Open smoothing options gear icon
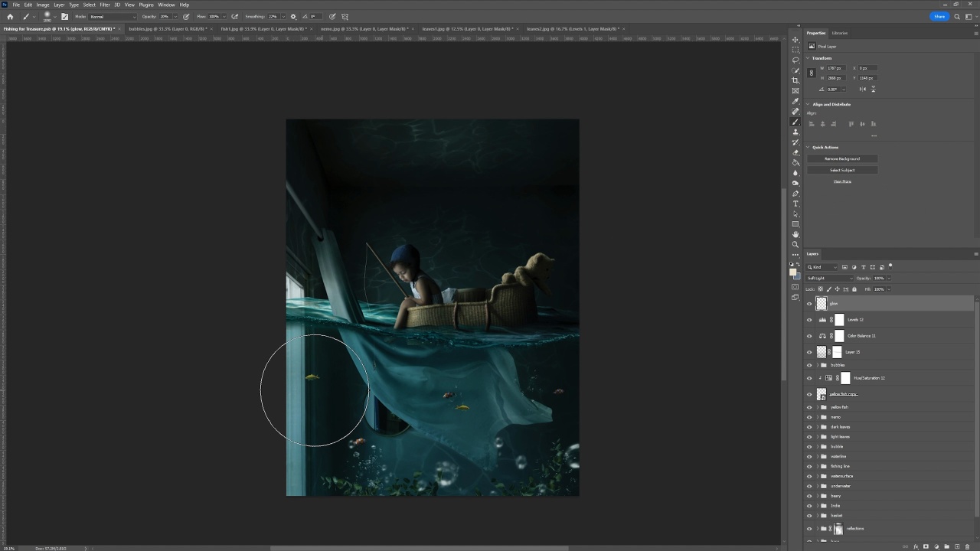Screen dimensions: 980x551 coord(293,16)
